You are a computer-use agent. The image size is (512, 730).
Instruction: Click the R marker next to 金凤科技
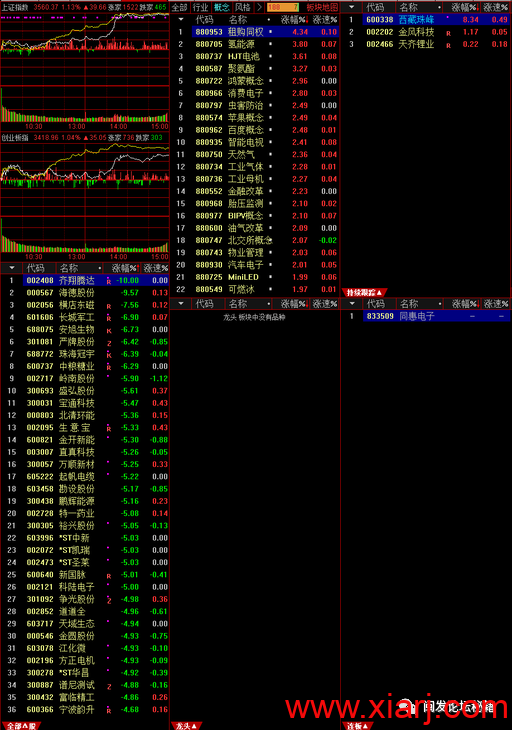click(x=448, y=33)
